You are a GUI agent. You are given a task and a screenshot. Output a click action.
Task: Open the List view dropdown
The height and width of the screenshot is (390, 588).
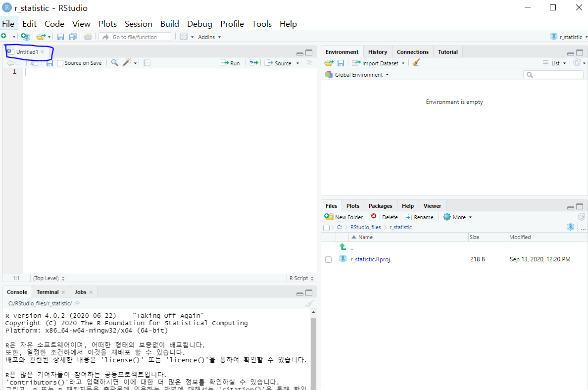[x=554, y=63]
